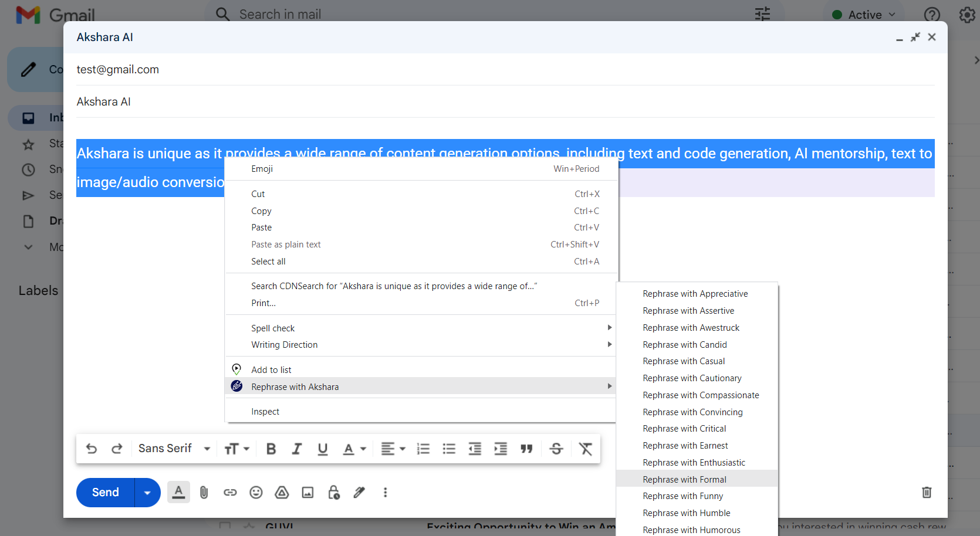Click the blue Send button
The width and height of the screenshot is (980, 536).
[106, 493]
